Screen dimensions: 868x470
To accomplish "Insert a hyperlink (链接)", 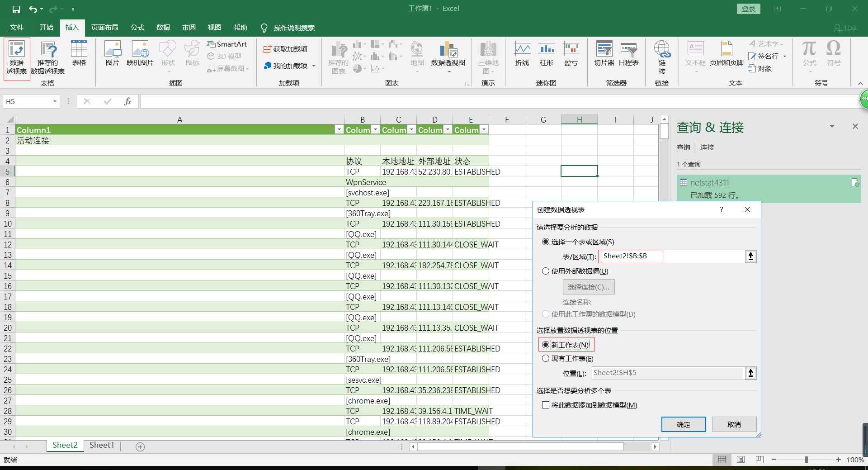I will pos(662,57).
